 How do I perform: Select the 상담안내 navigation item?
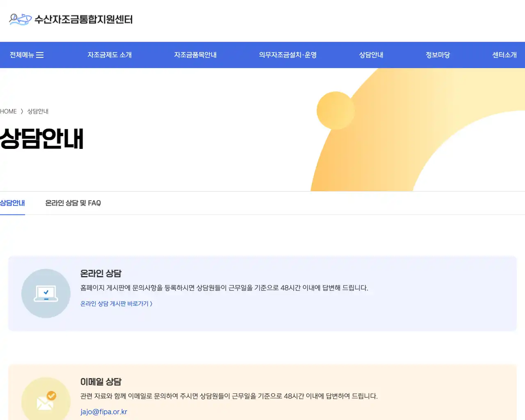point(370,55)
